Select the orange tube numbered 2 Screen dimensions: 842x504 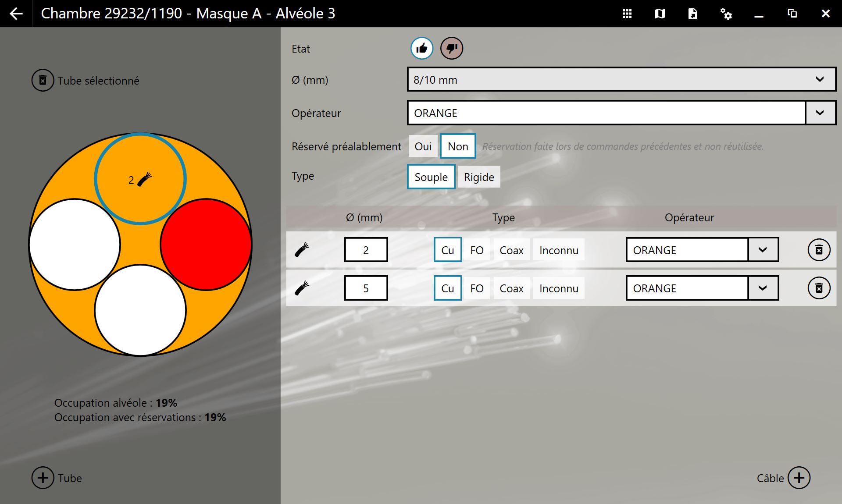click(x=140, y=179)
